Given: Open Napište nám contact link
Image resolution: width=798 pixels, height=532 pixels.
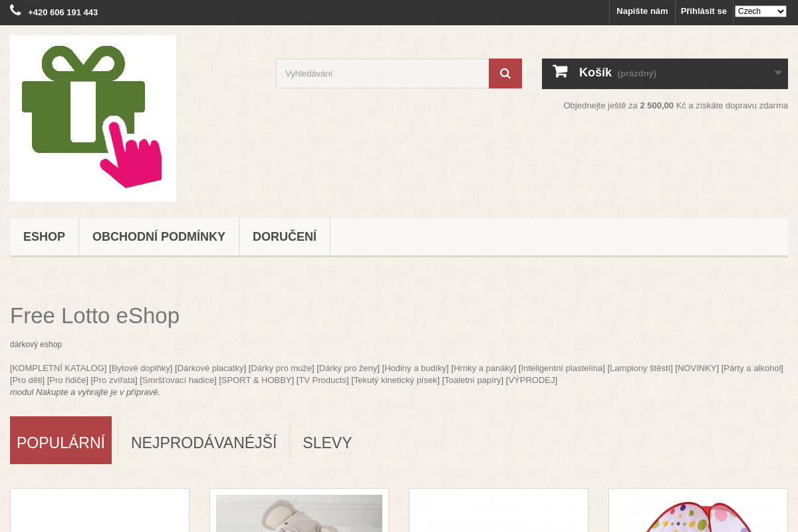Looking at the screenshot, I should (x=642, y=11).
